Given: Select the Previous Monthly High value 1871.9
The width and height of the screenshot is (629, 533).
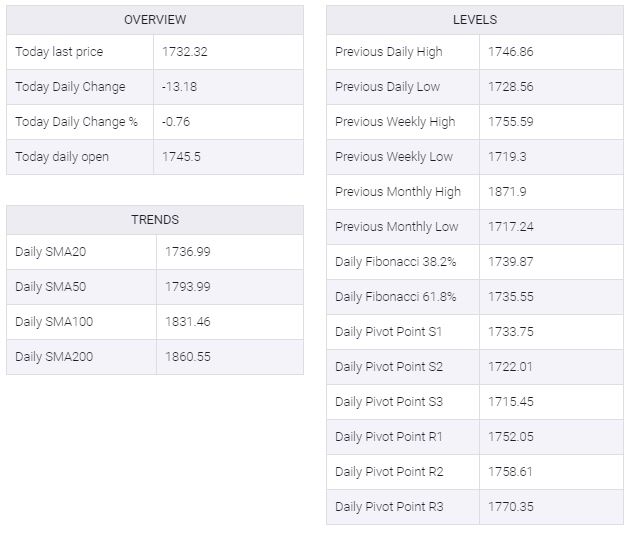Looking at the screenshot, I should tap(507, 192).
